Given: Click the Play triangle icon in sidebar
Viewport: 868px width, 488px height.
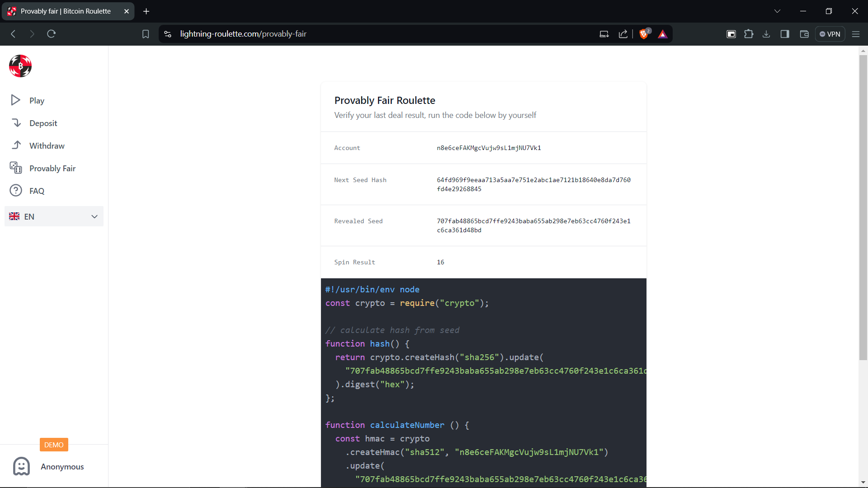Looking at the screenshot, I should [16, 100].
